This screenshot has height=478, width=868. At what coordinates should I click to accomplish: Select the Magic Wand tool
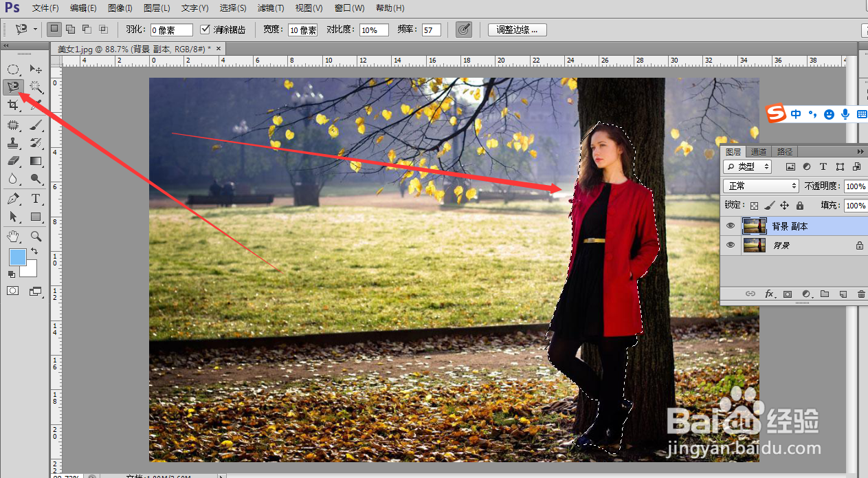pos(36,87)
